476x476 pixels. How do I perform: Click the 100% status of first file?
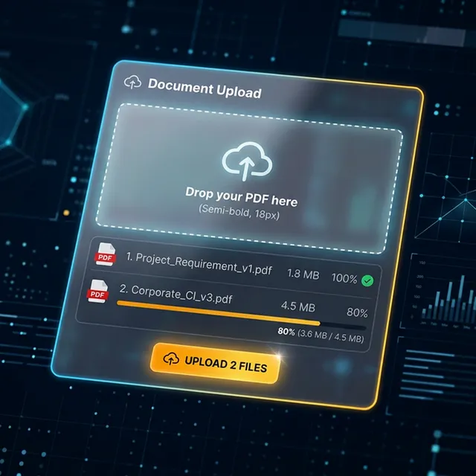click(344, 278)
